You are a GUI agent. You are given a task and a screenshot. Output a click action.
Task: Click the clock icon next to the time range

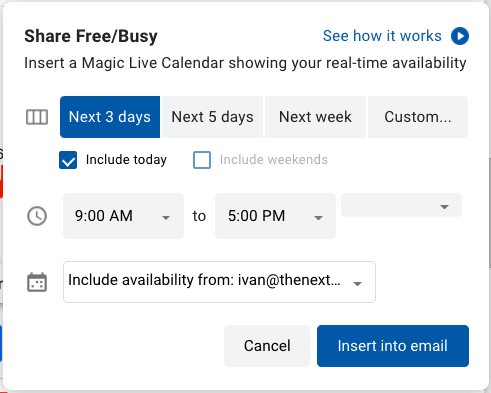(x=37, y=216)
